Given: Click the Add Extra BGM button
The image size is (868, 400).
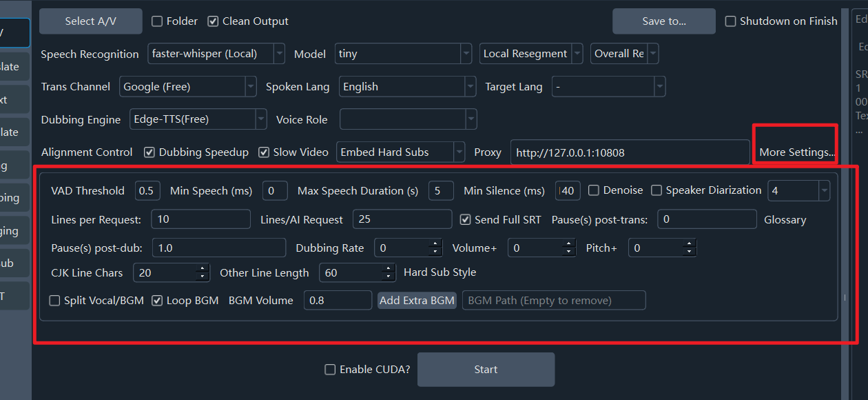Looking at the screenshot, I should pyautogui.click(x=417, y=301).
